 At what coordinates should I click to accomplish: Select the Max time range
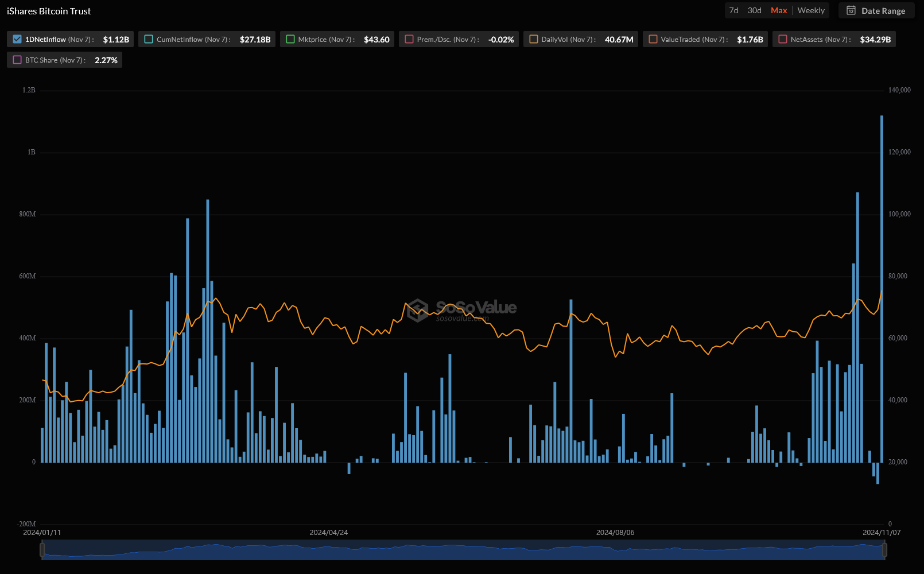(x=779, y=11)
